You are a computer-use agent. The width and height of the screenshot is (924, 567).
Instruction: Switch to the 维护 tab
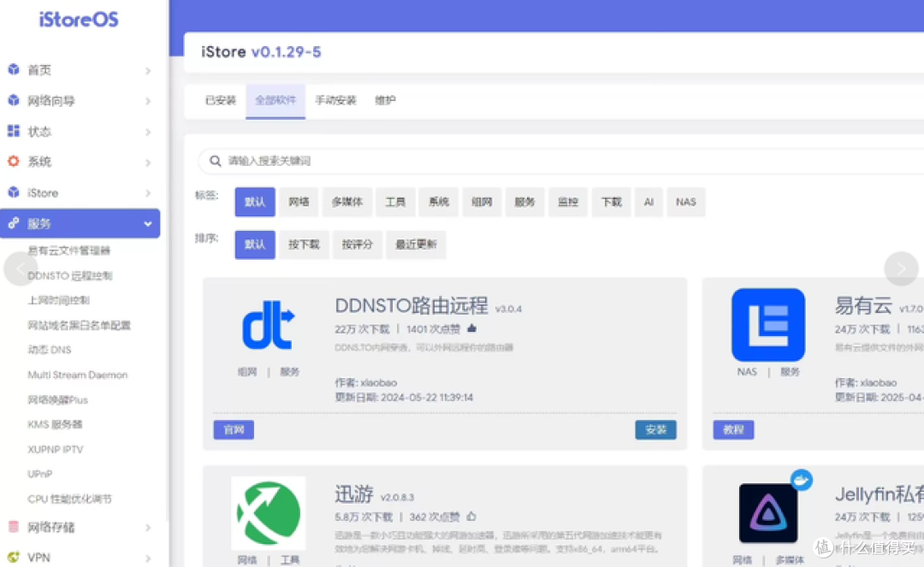[x=385, y=101]
